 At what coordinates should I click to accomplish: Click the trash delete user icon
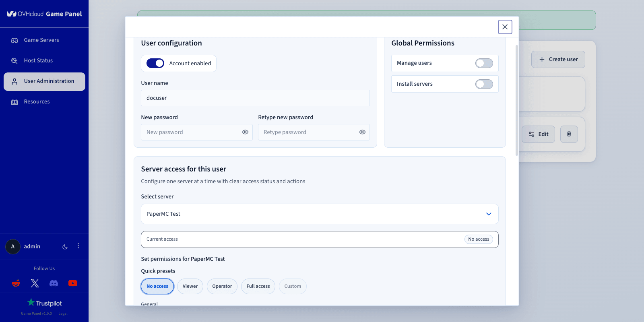[x=569, y=134]
